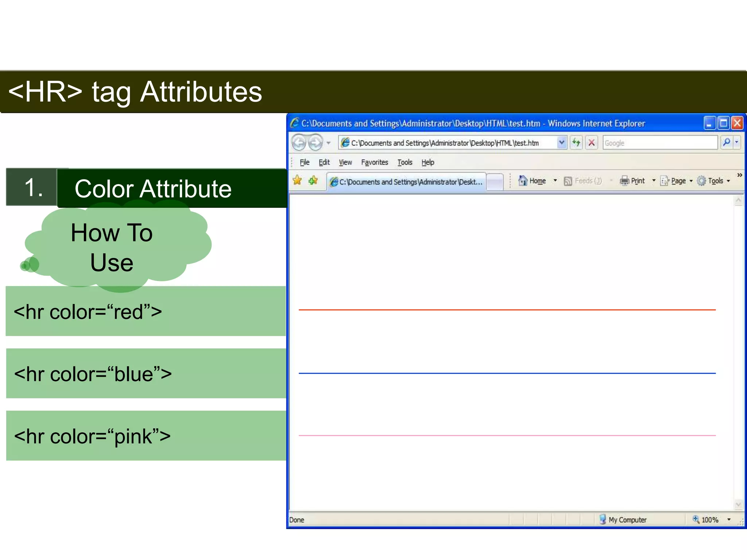Viewport: 747px width, 560px height.
Task: Click the red Stop loading icon
Action: click(592, 143)
